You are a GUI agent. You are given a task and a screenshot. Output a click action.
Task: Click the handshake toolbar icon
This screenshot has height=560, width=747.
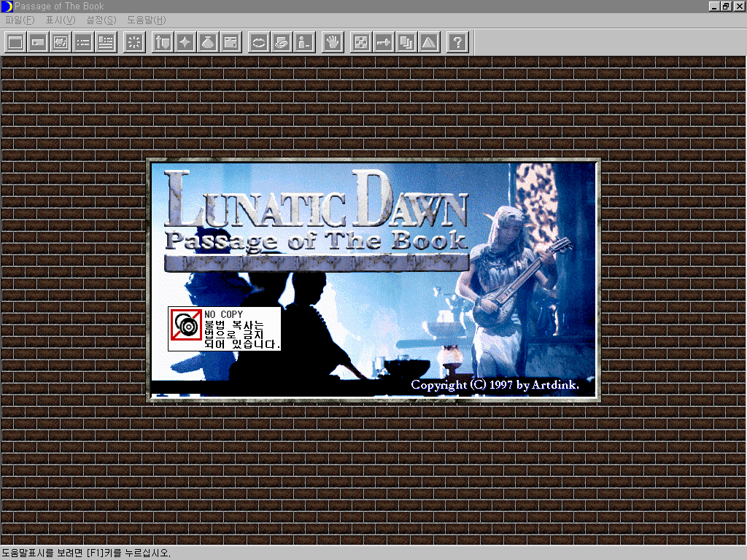[282, 42]
